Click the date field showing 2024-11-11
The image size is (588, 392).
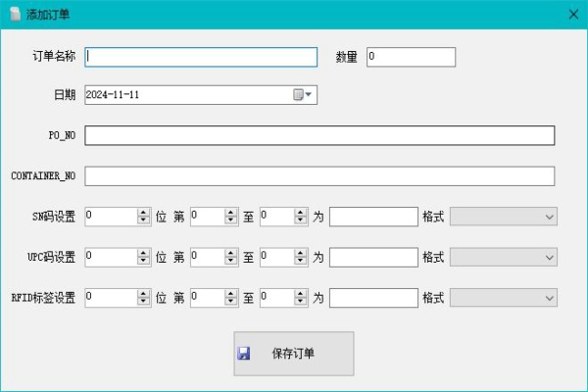pyautogui.click(x=201, y=95)
